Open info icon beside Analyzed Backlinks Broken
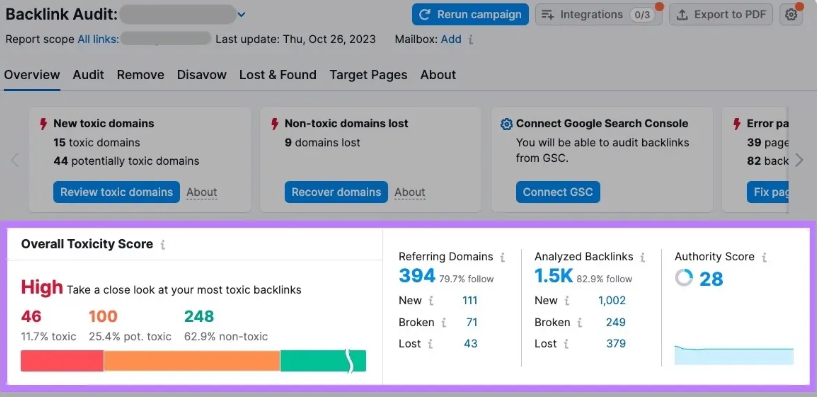This screenshot has width=817, height=397. point(579,322)
